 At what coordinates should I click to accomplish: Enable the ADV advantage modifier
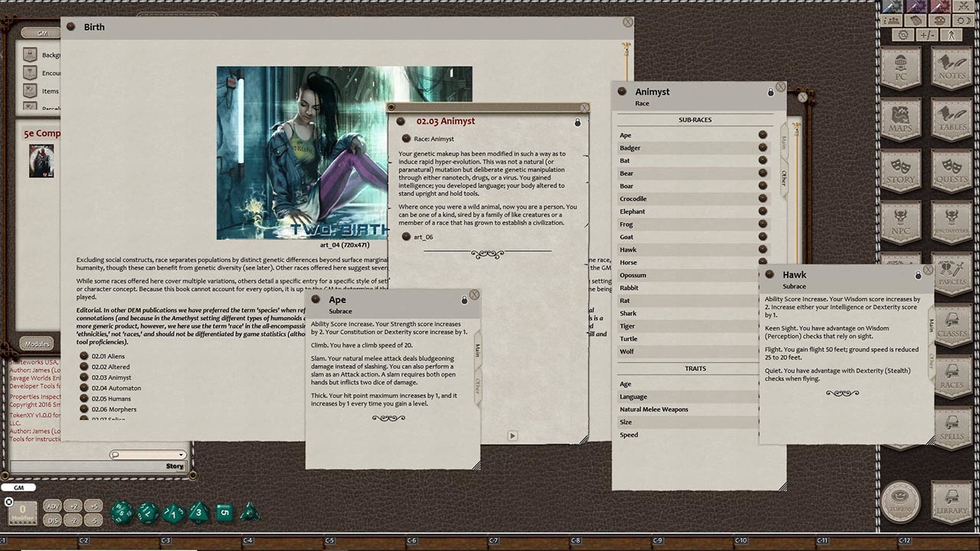52,506
